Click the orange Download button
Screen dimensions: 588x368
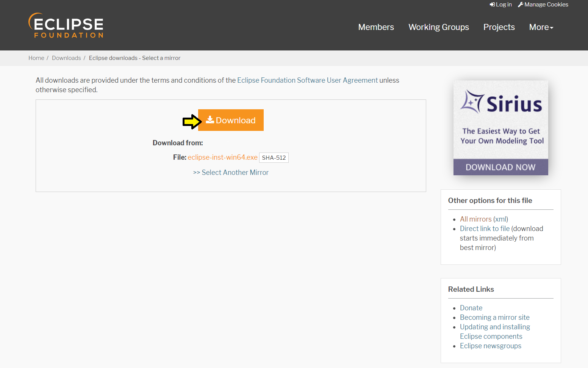[231, 120]
